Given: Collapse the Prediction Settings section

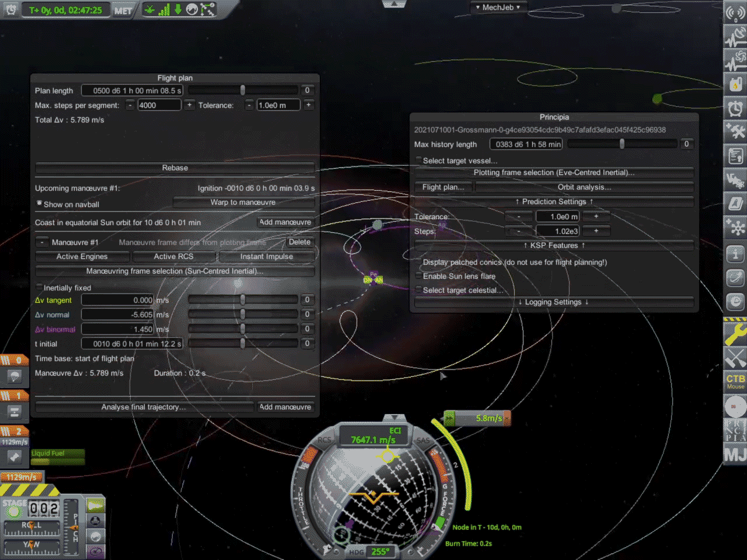Looking at the screenshot, I should [553, 201].
